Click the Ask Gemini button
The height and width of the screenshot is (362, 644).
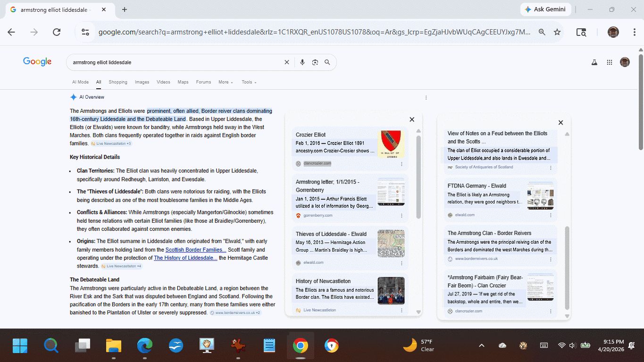(x=545, y=9)
